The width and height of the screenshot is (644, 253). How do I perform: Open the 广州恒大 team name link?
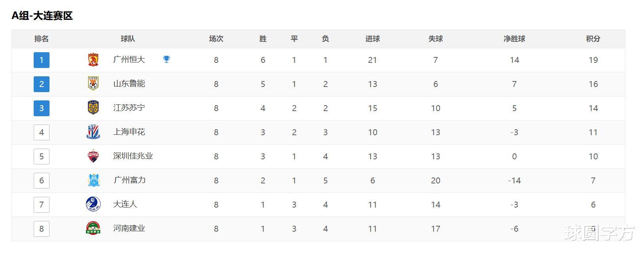pyautogui.click(x=129, y=60)
